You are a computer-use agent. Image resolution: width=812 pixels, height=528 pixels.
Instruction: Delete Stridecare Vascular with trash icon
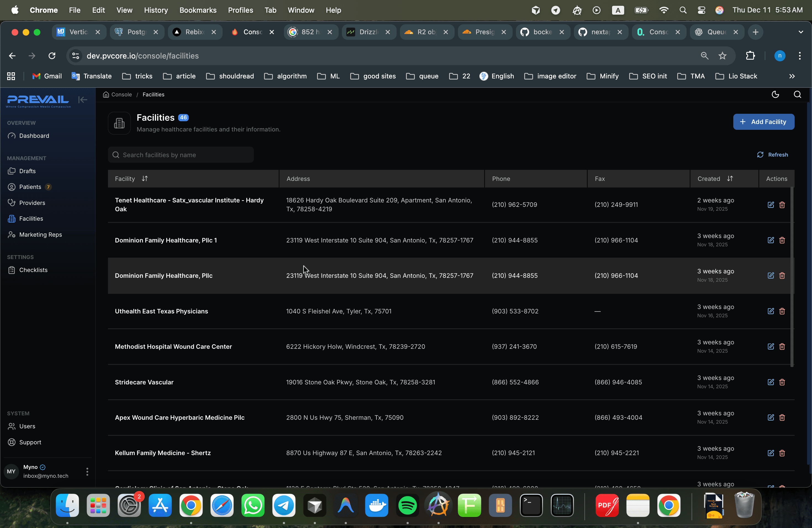pyautogui.click(x=782, y=382)
